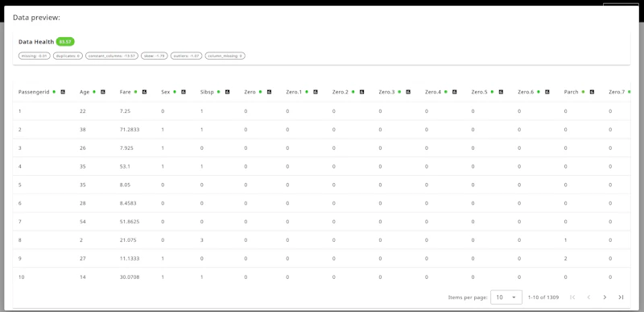Click the Parch value 2
The height and width of the screenshot is (312, 644).
pos(566,259)
